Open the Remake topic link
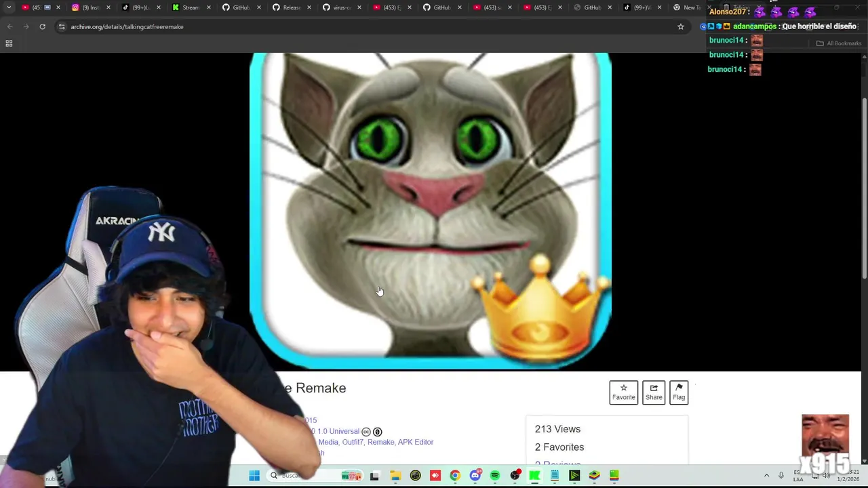The width and height of the screenshot is (868, 488). (x=381, y=442)
